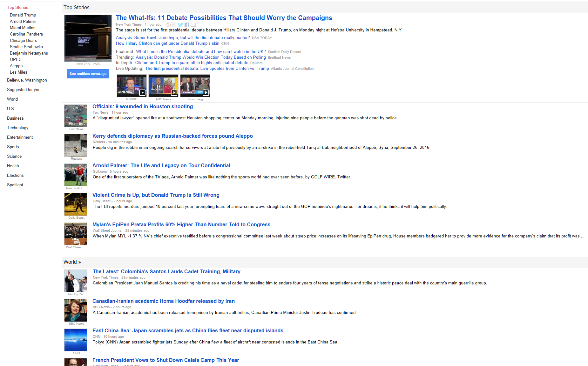Open Violent Crime Is Up headline
Screen dimensions: 588x366
coord(156,195)
